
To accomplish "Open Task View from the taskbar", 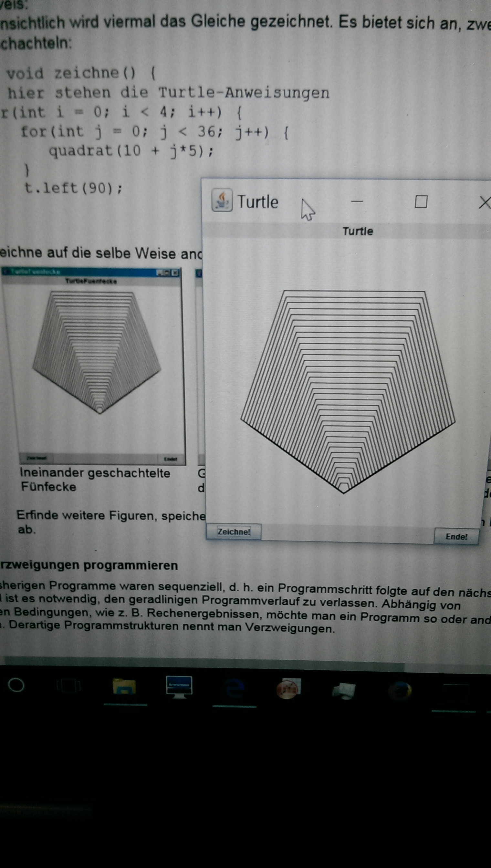I will (68, 686).
